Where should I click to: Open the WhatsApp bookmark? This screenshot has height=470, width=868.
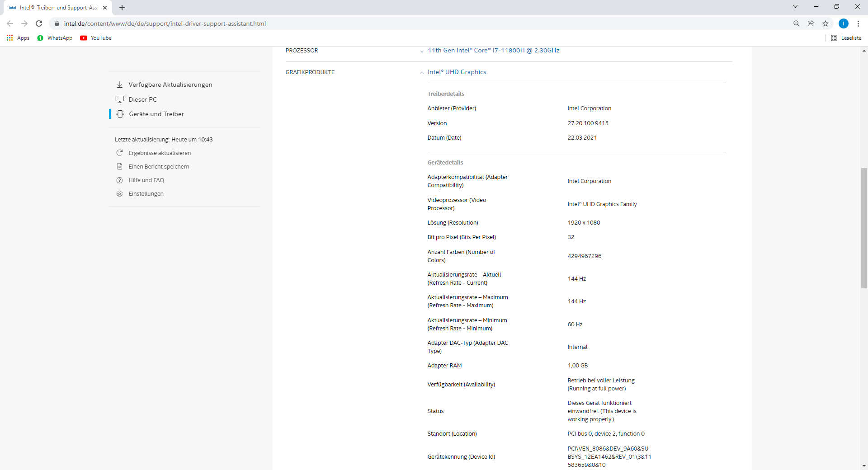pyautogui.click(x=55, y=38)
